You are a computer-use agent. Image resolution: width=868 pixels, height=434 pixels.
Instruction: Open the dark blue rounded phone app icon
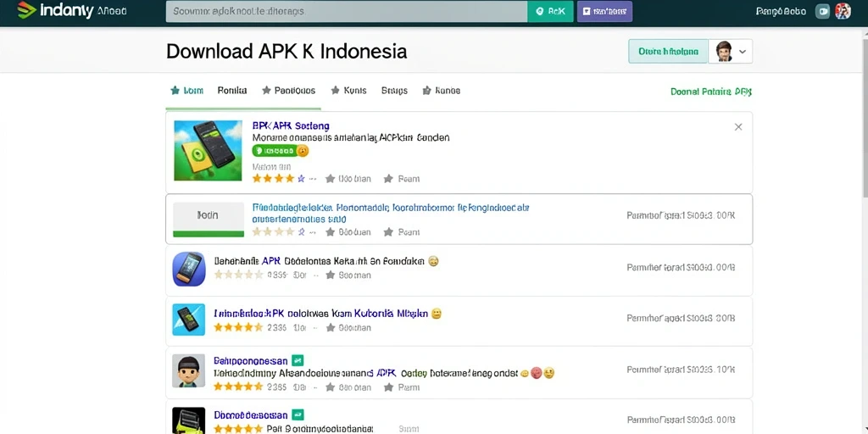pos(189,269)
